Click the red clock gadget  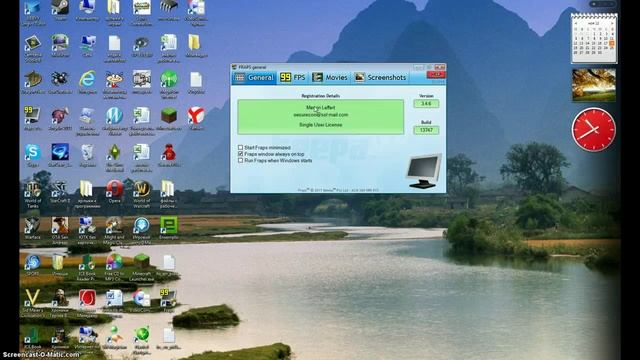point(593,130)
